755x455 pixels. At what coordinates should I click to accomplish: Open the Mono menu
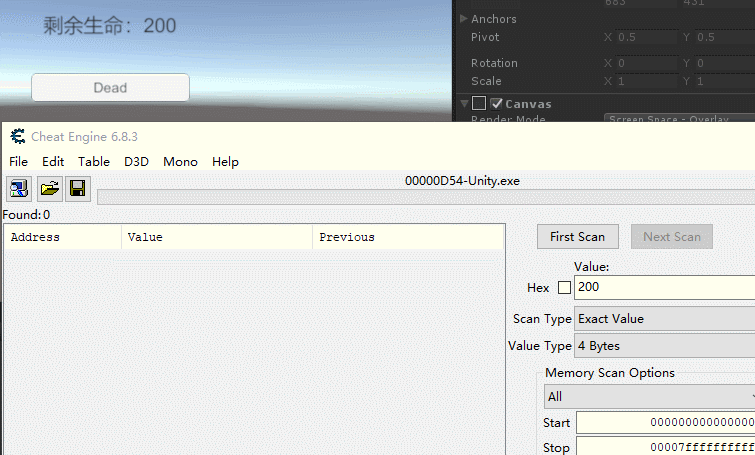tap(180, 162)
